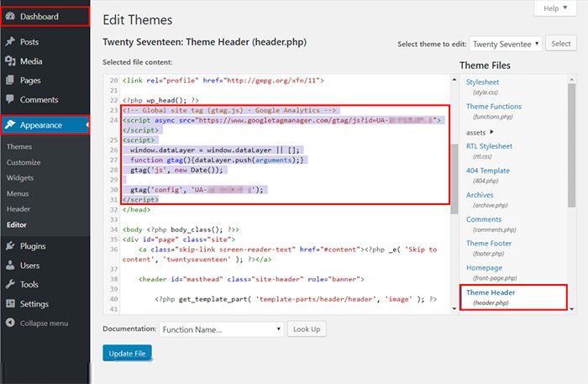
Task: Expand the Help dropdown tab
Action: pos(555,8)
